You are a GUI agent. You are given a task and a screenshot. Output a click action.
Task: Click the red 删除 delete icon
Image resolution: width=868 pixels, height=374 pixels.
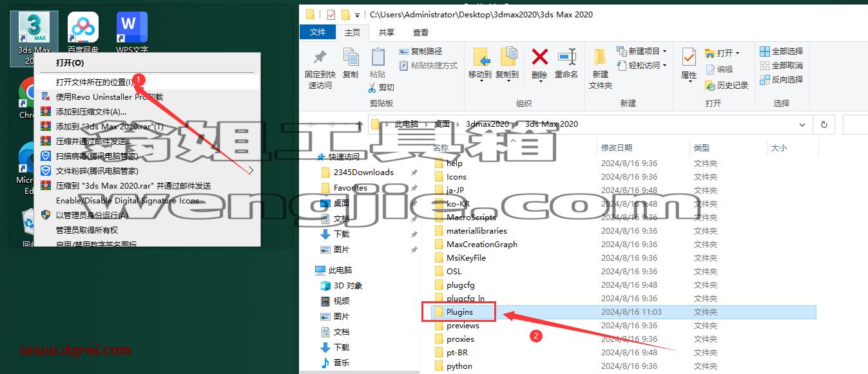(x=539, y=57)
